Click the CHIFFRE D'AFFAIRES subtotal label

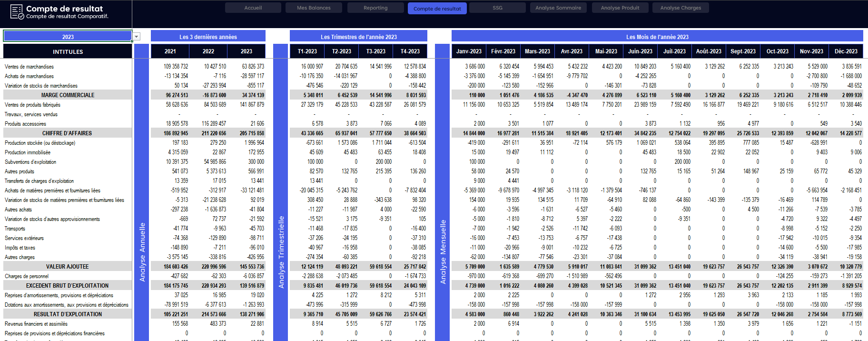pos(67,133)
